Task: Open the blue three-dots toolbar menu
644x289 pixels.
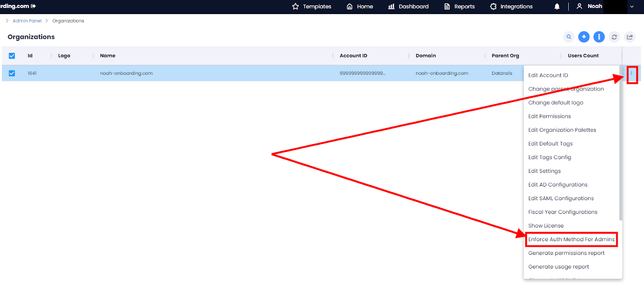Action: [x=599, y=37]
